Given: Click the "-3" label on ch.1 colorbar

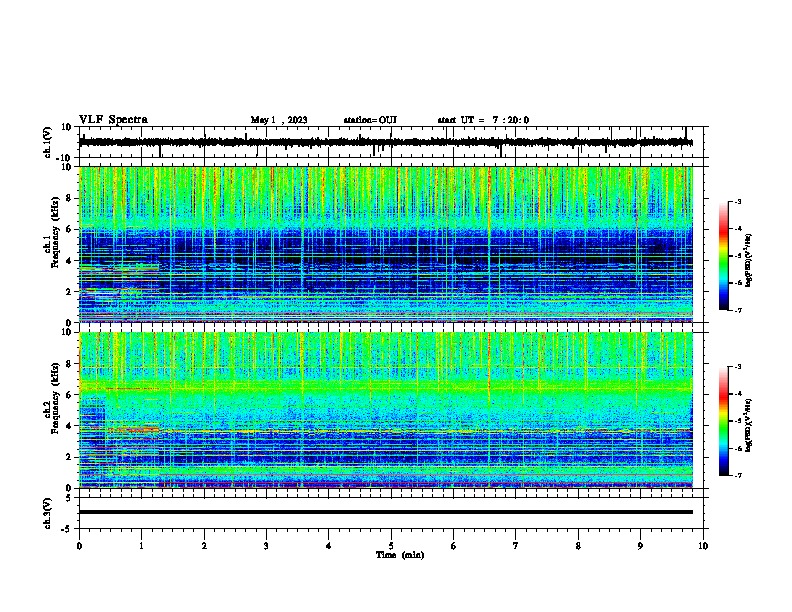Looking at the screenshot, I should tap(738, 201).
